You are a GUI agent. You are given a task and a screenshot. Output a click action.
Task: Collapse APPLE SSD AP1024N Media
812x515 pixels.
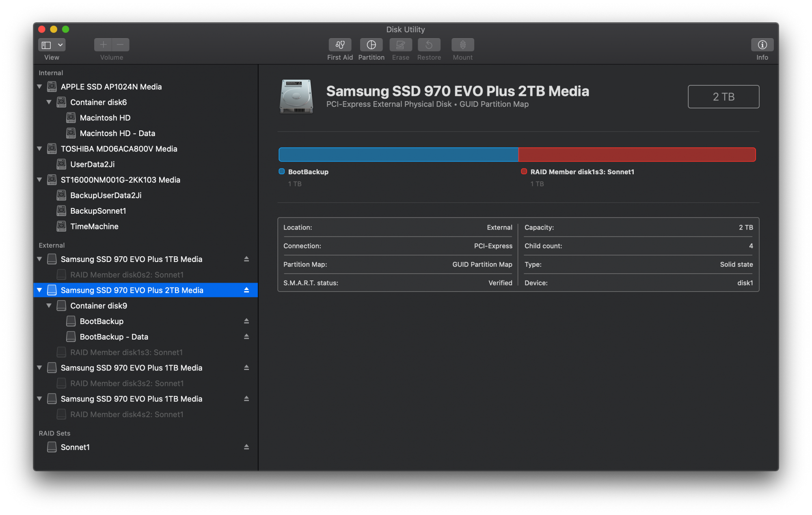[x=39, y=87]
